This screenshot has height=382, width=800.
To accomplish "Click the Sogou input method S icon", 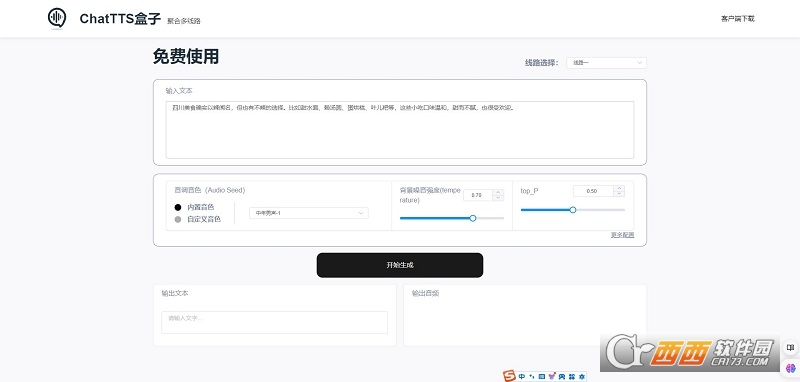I will 509,376.
